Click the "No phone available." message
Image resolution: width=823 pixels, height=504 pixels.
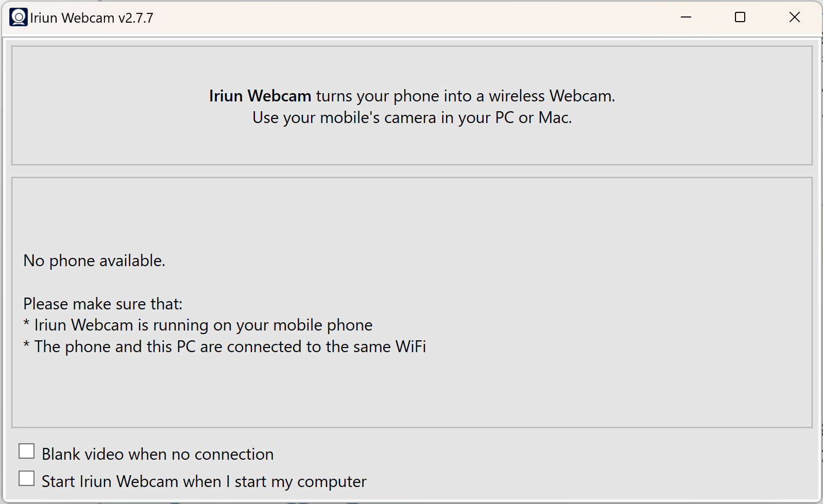coord(93,260)
